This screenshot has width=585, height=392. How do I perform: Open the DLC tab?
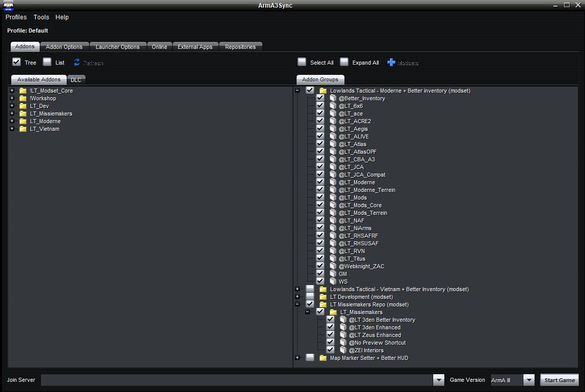(76, 80)
